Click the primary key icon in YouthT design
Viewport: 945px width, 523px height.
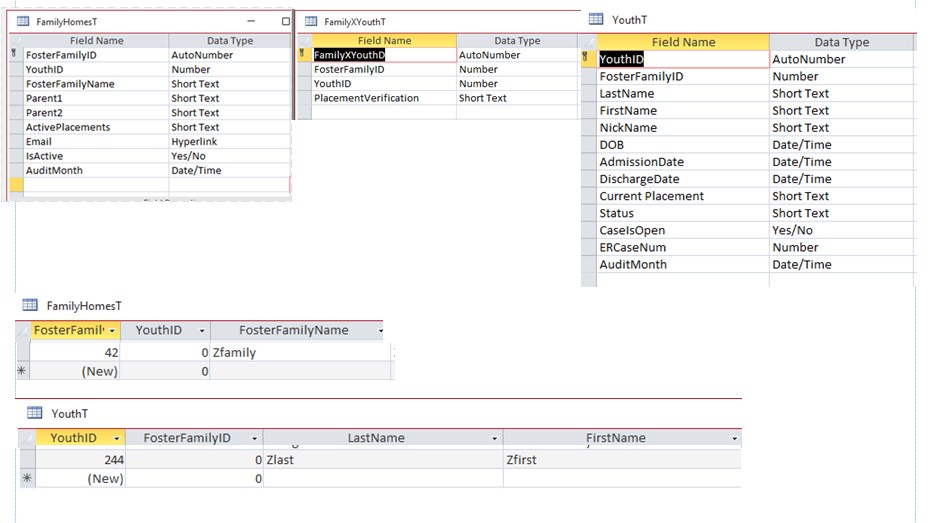point(588,59)
